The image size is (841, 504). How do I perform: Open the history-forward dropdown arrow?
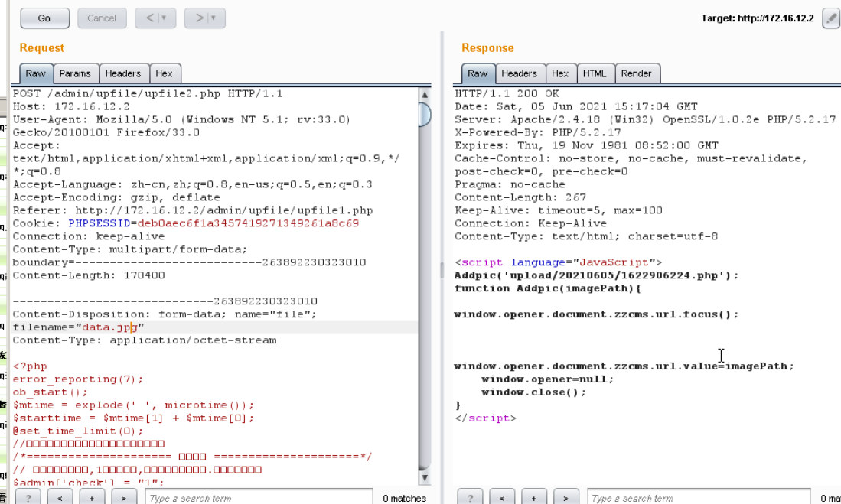[214, 18]
